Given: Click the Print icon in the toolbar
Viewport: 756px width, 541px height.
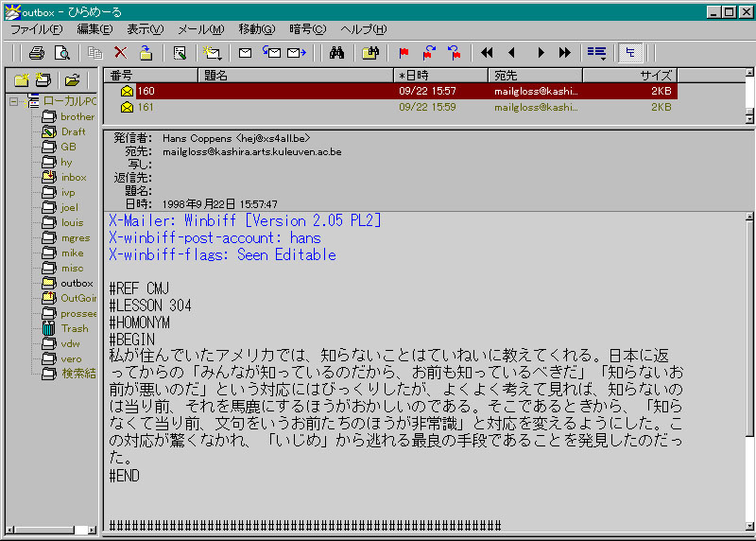Looking at the screenshot, I should point(36,53).
